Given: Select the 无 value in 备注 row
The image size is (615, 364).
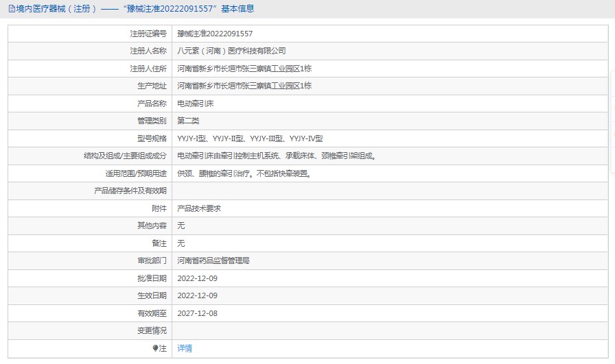Looking at the screenshot, I should pyautogui.click(x=181, y=243).
